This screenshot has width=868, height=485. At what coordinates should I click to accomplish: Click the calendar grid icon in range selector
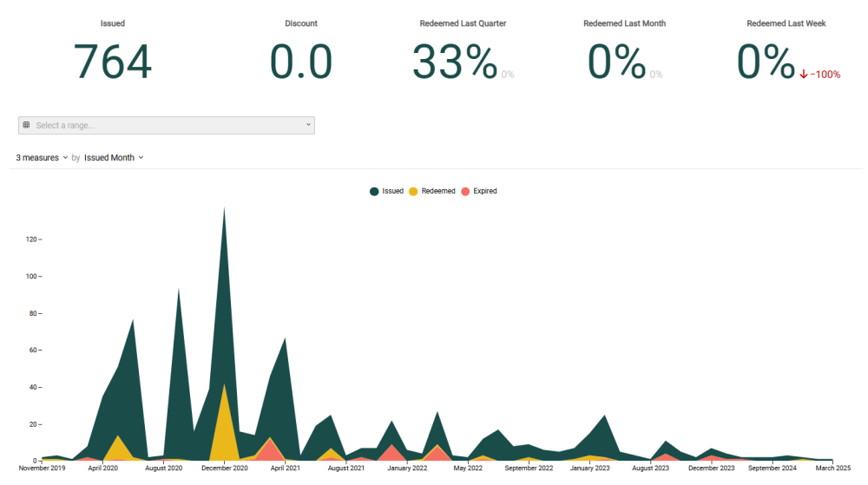coord(26,125)
